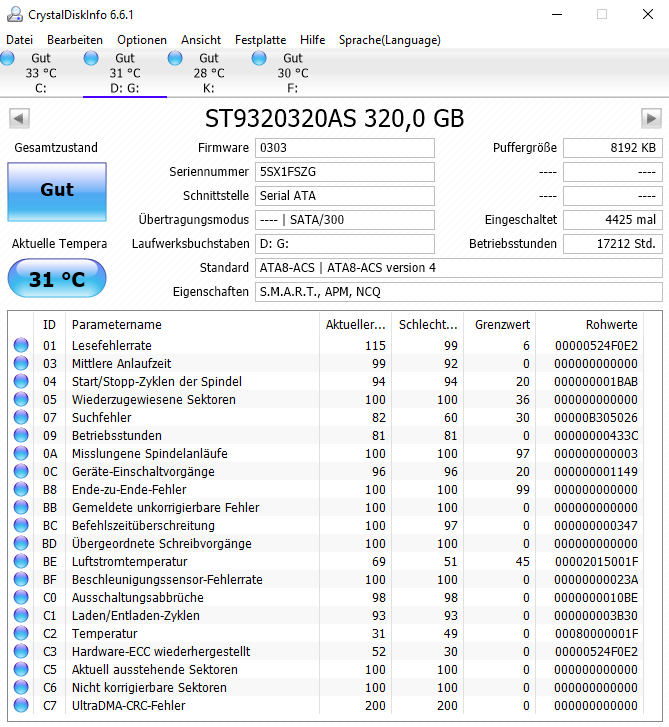Click the Firmware field showing 0303
This screenshot has width=669, height=727.
(x=344, y=148)
